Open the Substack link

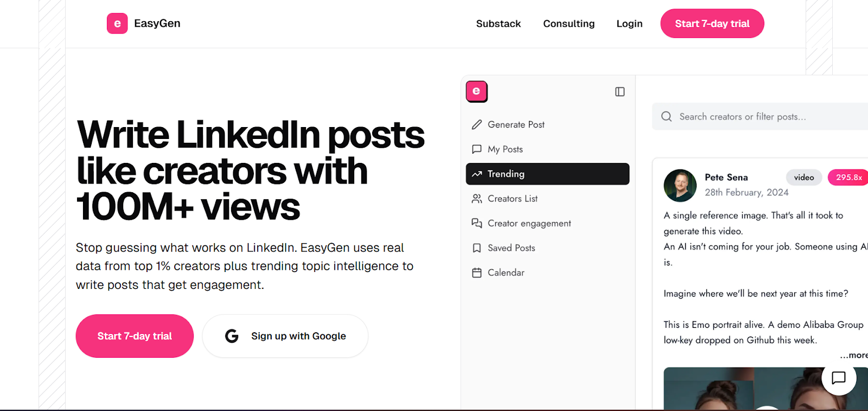tap(499, 23)
